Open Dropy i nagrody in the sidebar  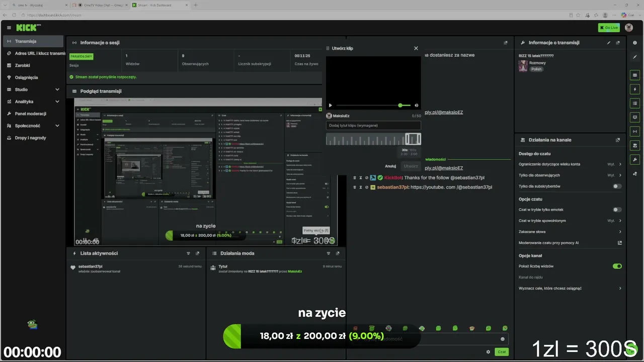point(33,138)
